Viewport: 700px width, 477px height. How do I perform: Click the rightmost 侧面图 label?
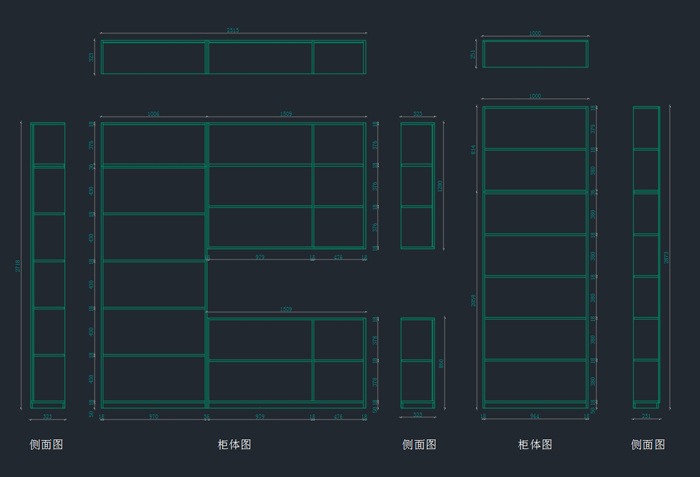coord(647,445)
